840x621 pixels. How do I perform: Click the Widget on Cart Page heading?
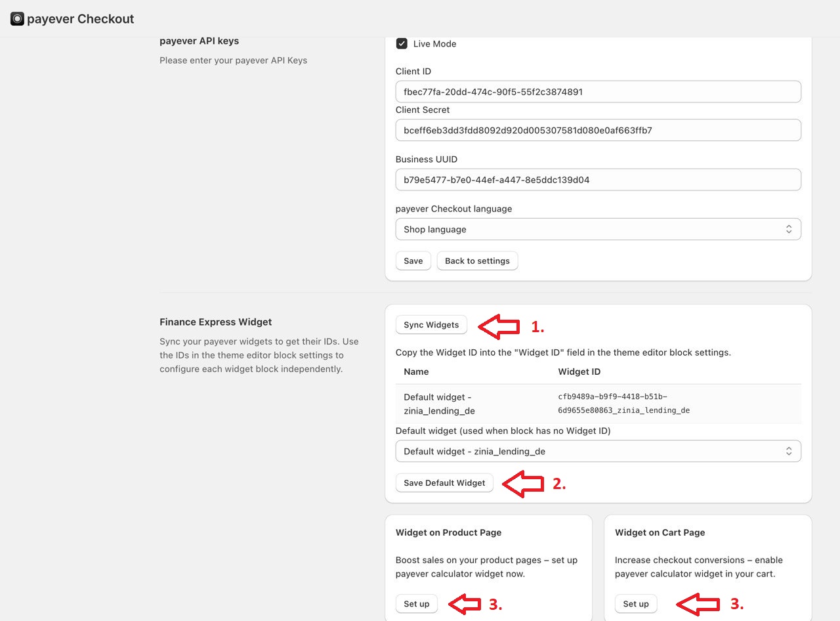660,532
